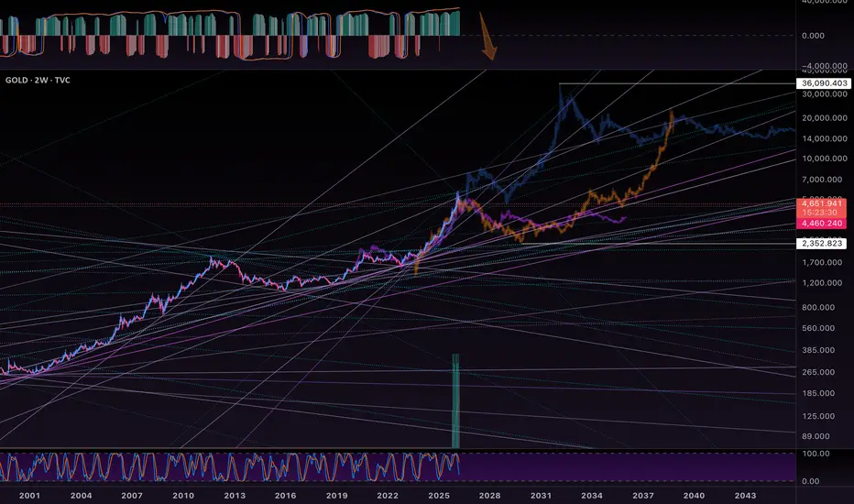Click the 0.000 label of top indicator pane

click(813, 36)
